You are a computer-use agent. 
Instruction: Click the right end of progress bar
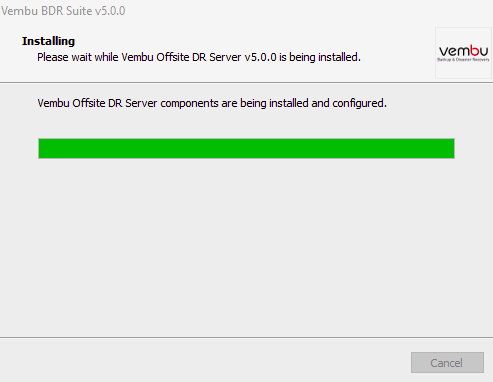point(451,148)
